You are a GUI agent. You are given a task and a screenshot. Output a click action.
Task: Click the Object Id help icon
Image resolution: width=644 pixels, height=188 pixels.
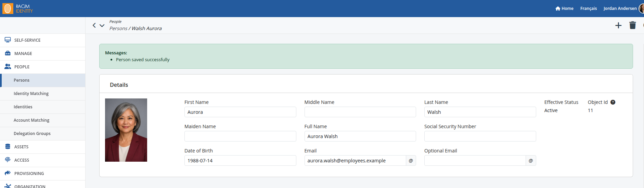click(x=613, y=102)
